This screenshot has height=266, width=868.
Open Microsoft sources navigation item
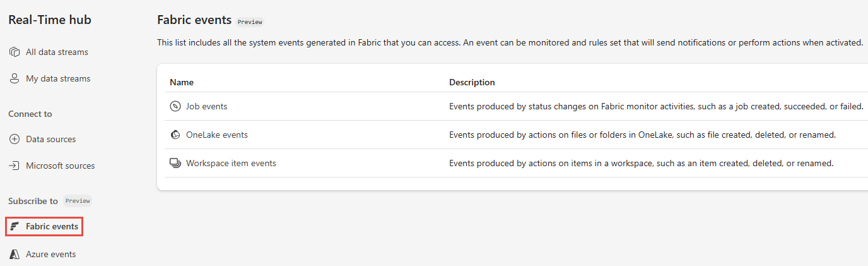(x=60, y=166)
